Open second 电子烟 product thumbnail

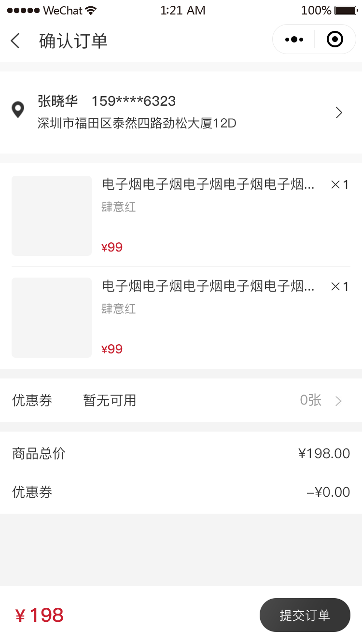[52, 318]
